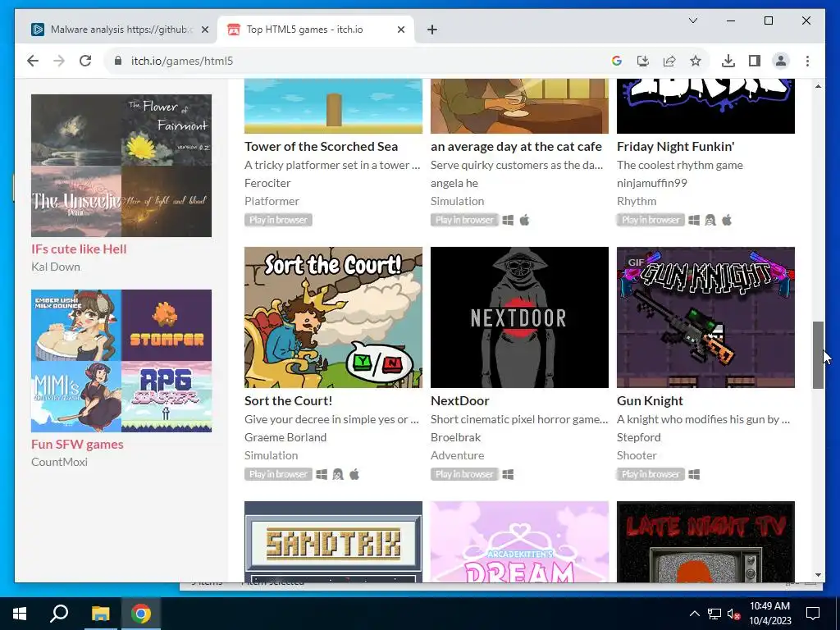The height and width of the screenshot is (630, 840).
Task: Open Tower of the Scorched Sea title link
Action: click(321, 147)
